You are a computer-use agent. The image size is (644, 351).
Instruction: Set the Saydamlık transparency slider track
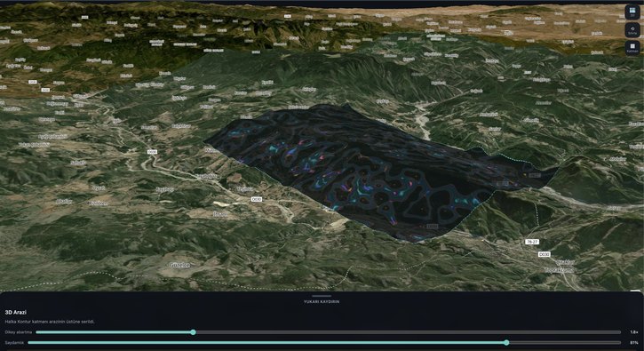[x=324, y=342]
